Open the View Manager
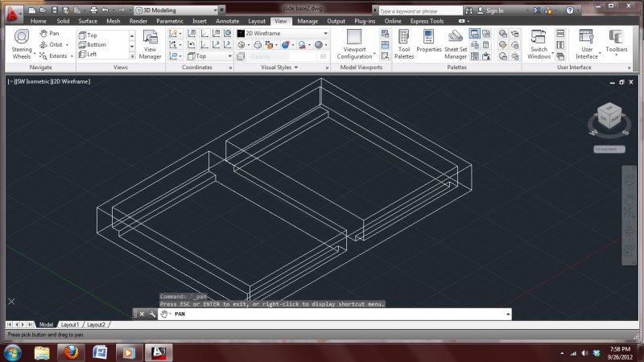The width and height of the screenshot is (644, 362). (x=150, y=44)
